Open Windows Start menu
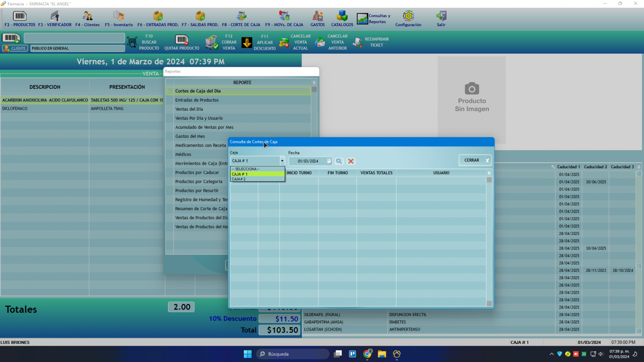 (x=248, y=354)
